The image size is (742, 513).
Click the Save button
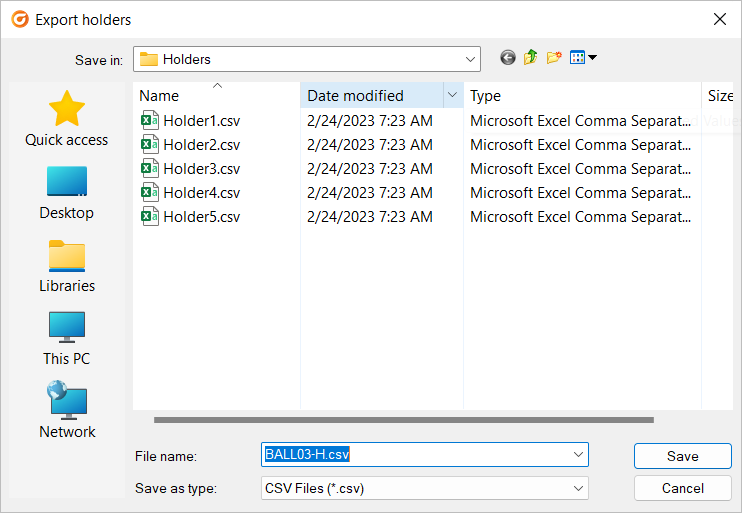click(683, 456)
